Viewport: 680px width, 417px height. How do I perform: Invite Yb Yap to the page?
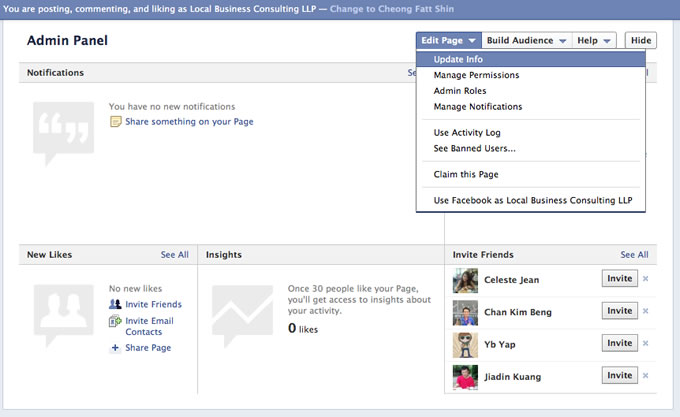(619, 343)
